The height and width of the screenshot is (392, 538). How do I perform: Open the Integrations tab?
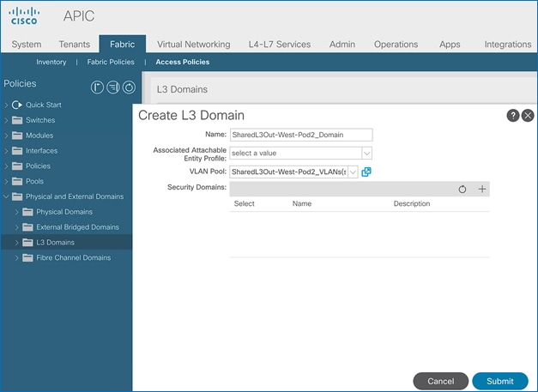point(508,45)
